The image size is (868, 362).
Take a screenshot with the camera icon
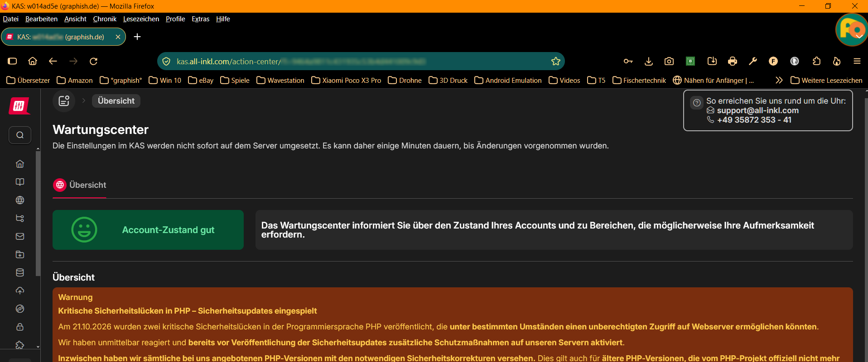(x=669, y=61)
